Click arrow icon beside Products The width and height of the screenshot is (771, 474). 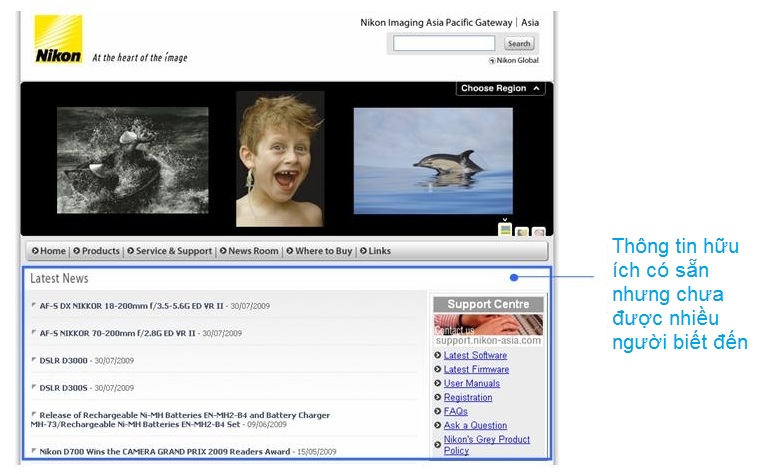tap(77, 251)
